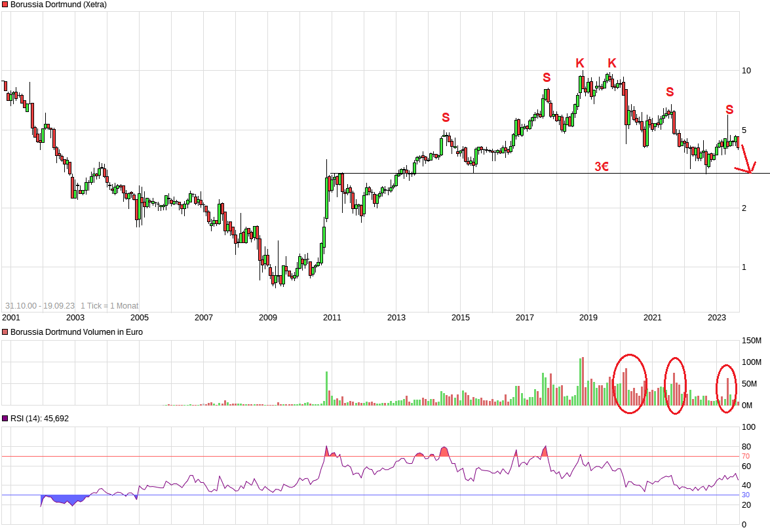Click the 1 Tick = 1 Monat label
The width and height of the screenshot is (770, 532).
pos(109,306)
